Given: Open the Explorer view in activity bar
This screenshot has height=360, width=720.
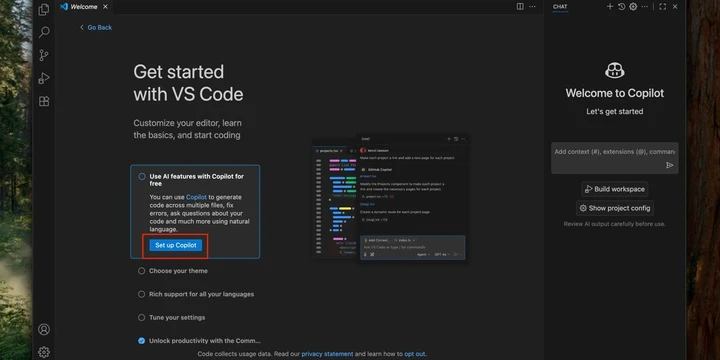Looking at the screenshot, I should [x=44, y=10].
